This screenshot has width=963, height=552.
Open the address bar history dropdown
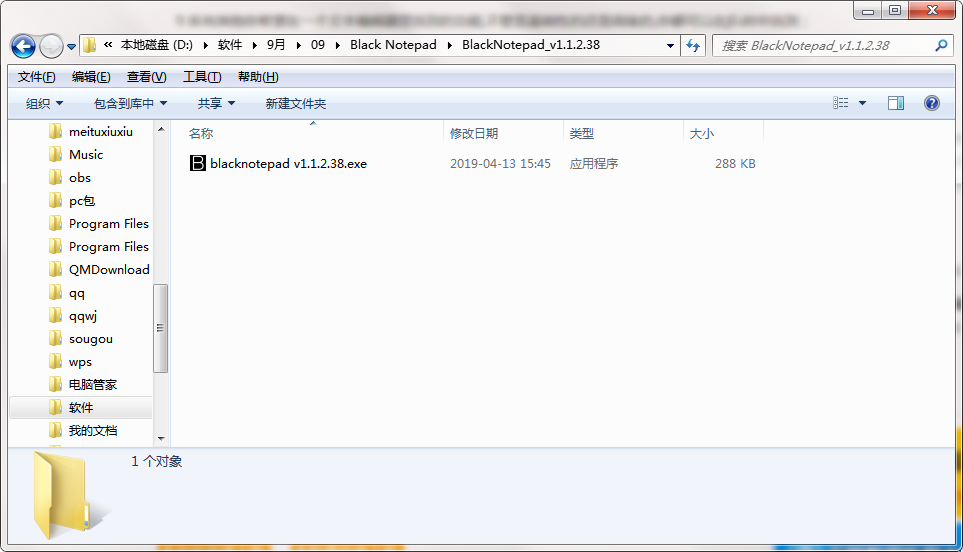[x=670, y=45]
